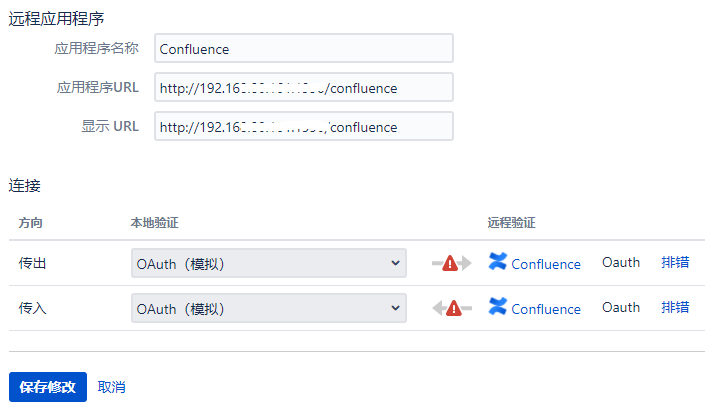Click the 远程验证 column header
Image resolution: width=705 pixels, height=415 pixels.
[512, 222]
